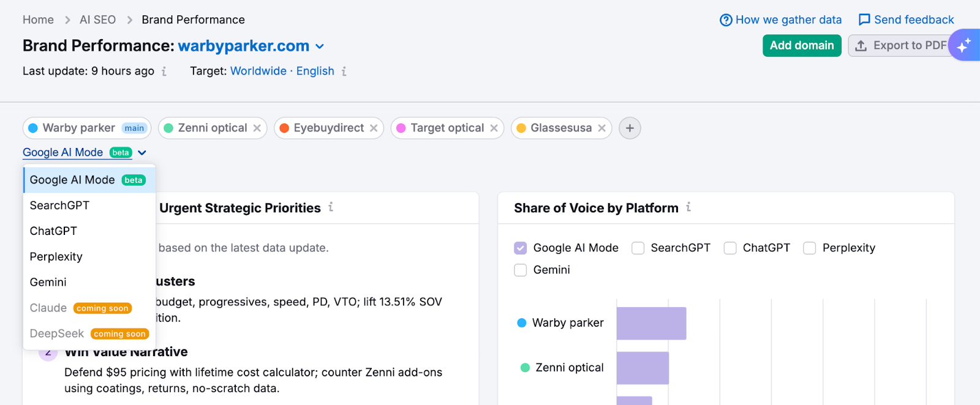The height and width of the screenshot is (405, 980).
Task: Add a competitor with plus icon
Action: pos(630,128)
